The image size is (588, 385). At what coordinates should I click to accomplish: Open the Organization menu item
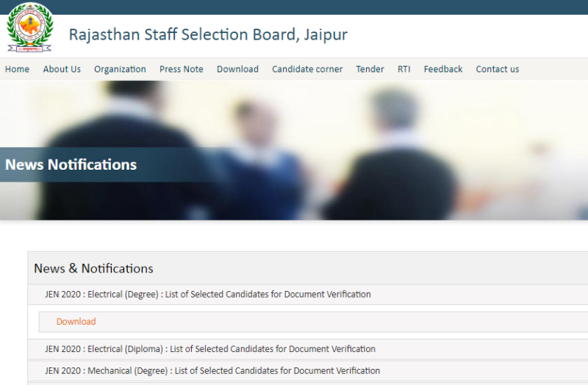120,69
